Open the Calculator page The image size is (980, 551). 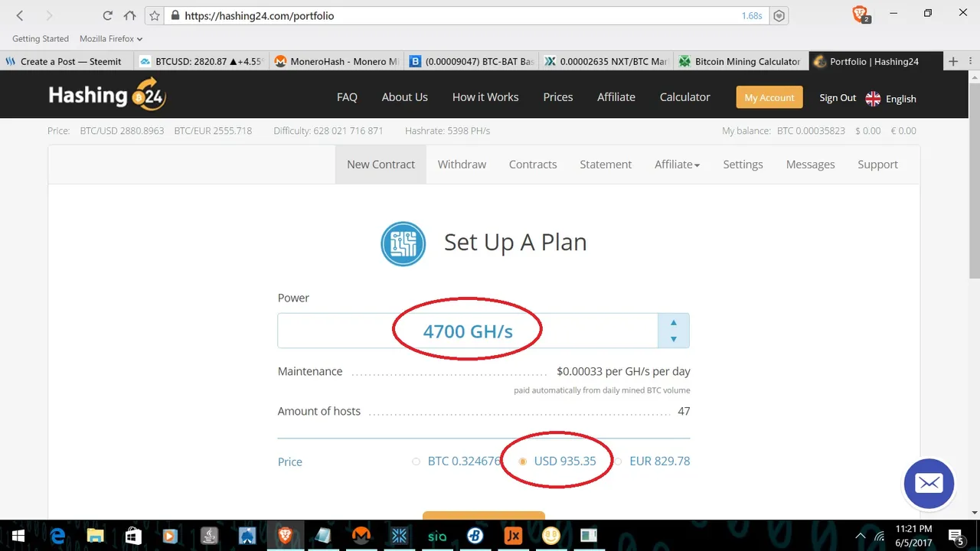[685, 97]
